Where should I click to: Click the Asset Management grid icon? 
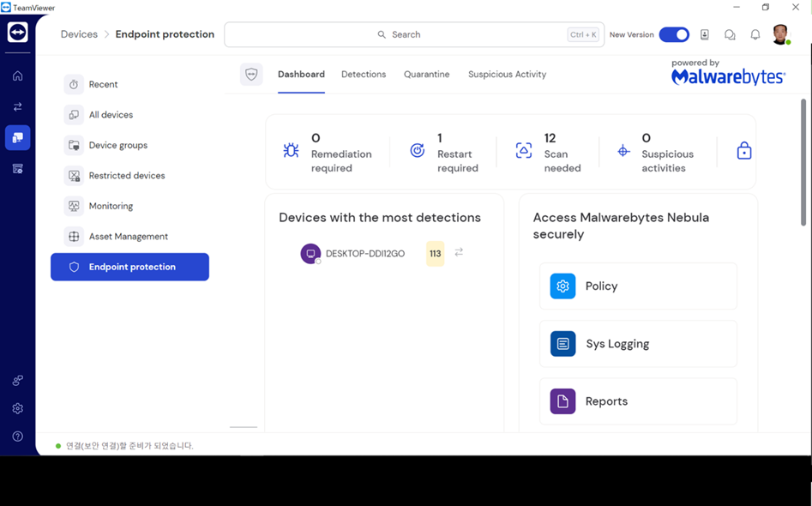click(74, 237)
